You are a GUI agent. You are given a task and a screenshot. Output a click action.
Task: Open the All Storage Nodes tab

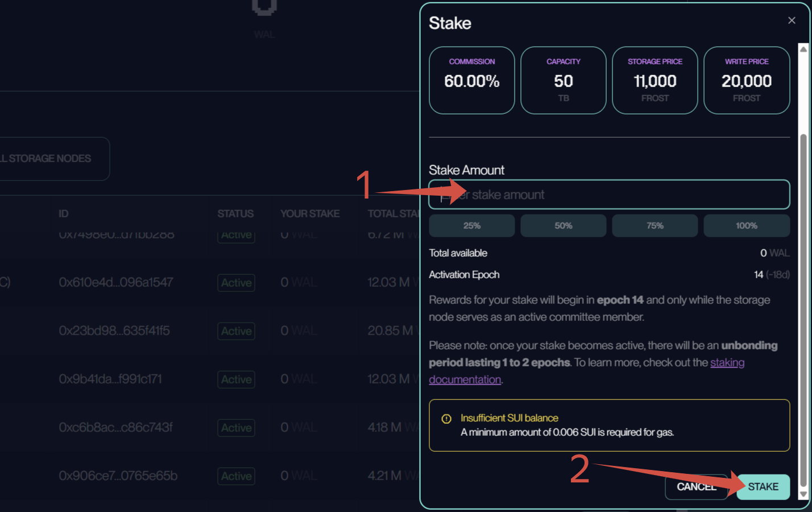click(x=51, y=159)
